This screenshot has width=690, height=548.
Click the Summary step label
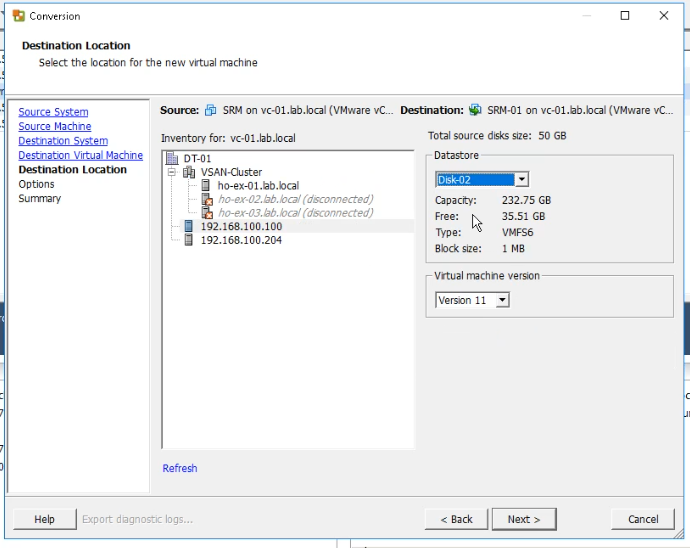(x=40, y=199)
